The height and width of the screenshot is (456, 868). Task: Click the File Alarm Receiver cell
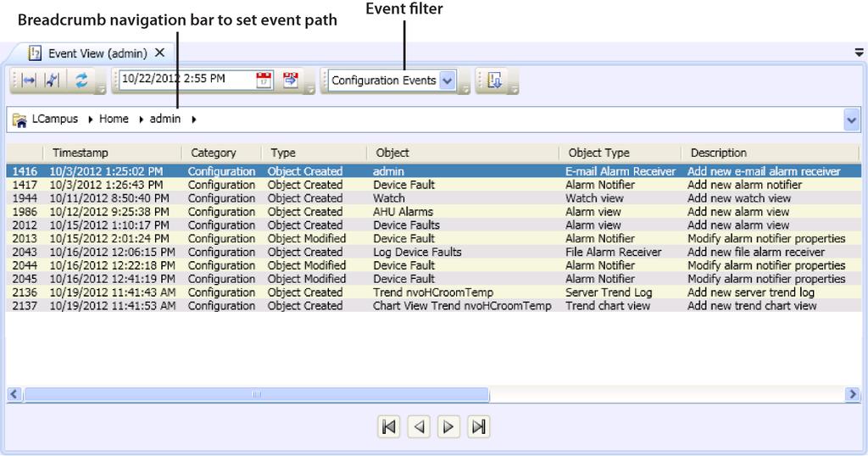[614, 252]
